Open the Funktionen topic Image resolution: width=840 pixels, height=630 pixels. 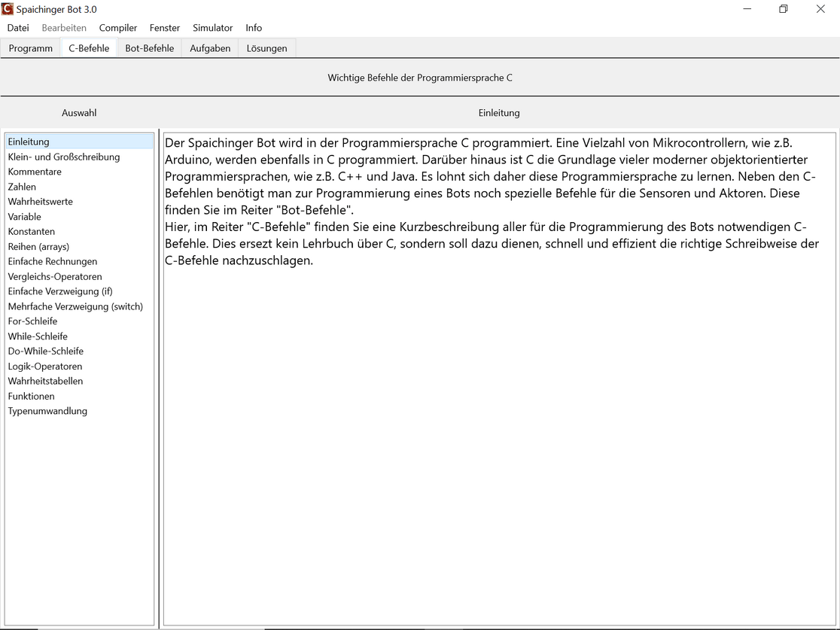(31, 396)
